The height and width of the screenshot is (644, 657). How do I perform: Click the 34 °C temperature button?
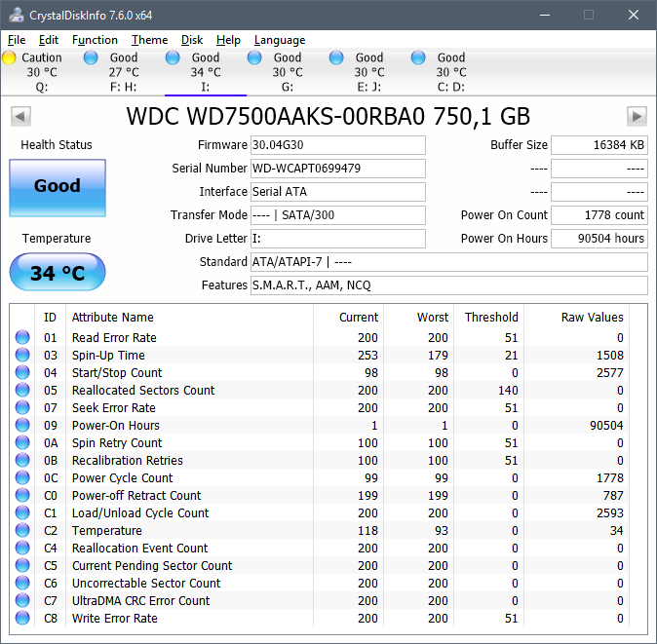tap(58, 272)
